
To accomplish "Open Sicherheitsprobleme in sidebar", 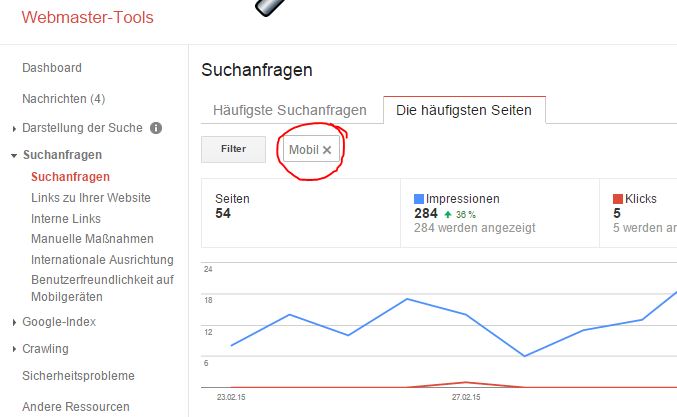I will click(78, 376).
